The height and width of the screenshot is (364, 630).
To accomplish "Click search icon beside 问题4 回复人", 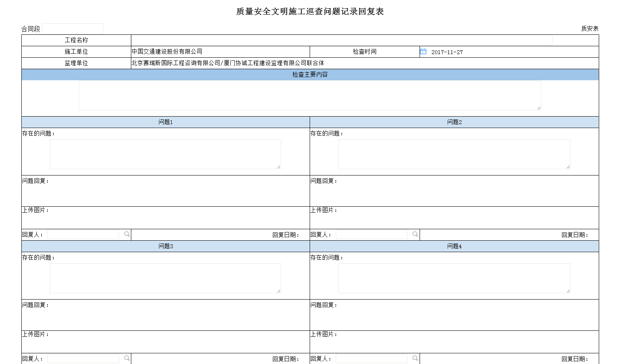I will [415, 358].
